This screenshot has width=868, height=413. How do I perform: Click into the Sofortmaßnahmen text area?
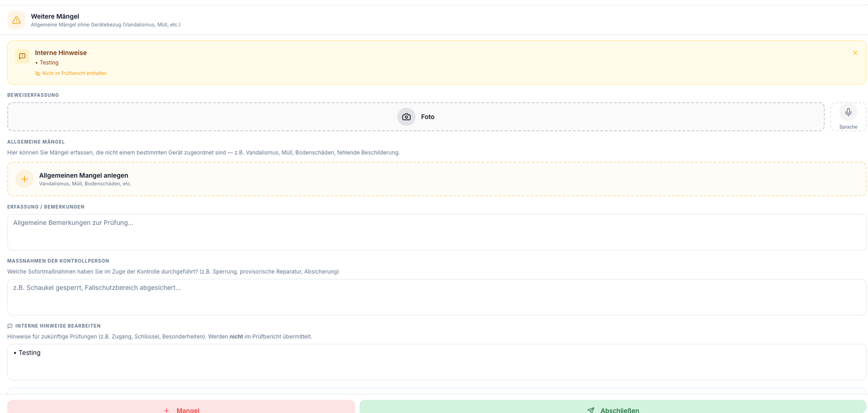pyautogui.click(x=436, y=297)
